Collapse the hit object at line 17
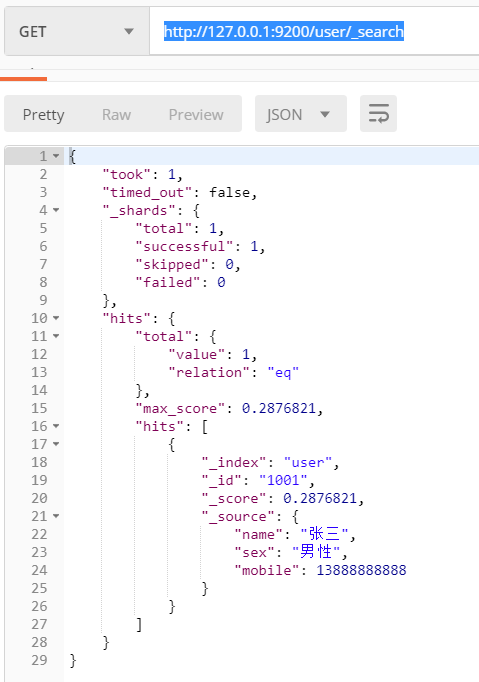Screen dimensions: 479x682 pos(56,444)
